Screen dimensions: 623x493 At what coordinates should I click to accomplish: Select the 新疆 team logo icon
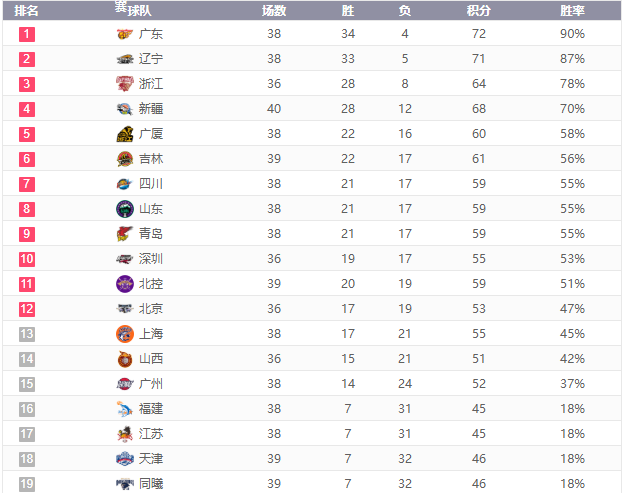[125, 109]
